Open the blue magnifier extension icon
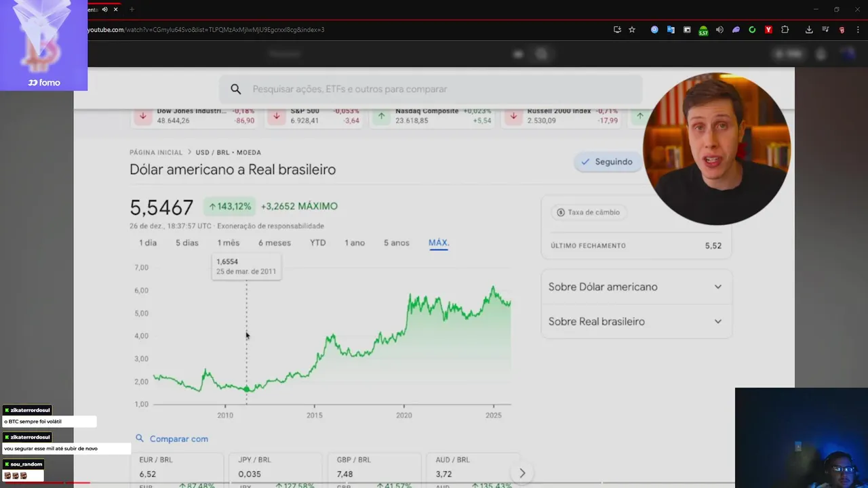This screenshot has width=868, height=488. pos(654,30)
